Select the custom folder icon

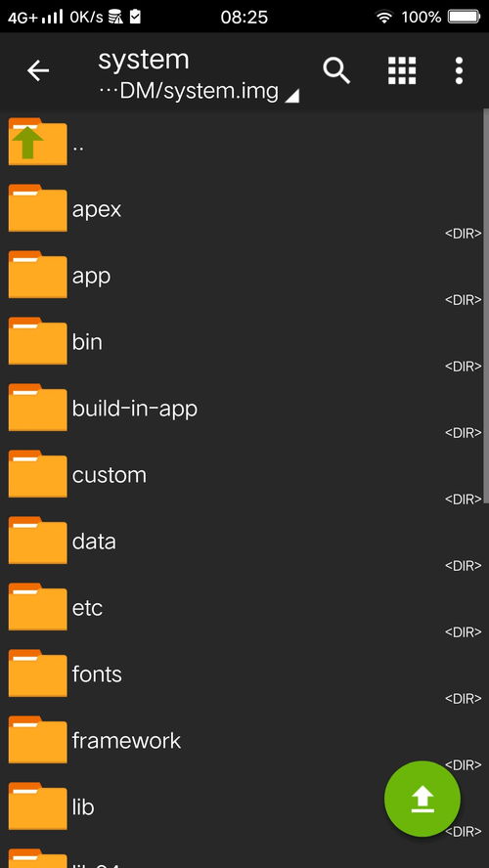tap(38, 474)
